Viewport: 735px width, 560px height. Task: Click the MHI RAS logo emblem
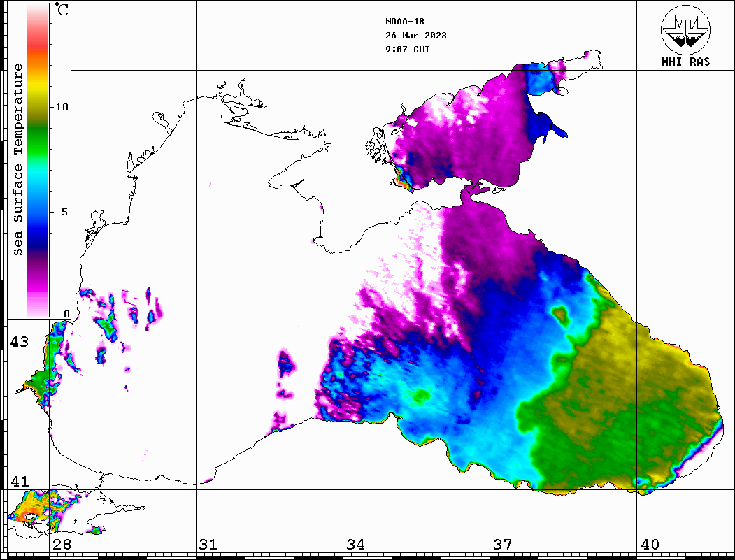(x=685, y=29)
